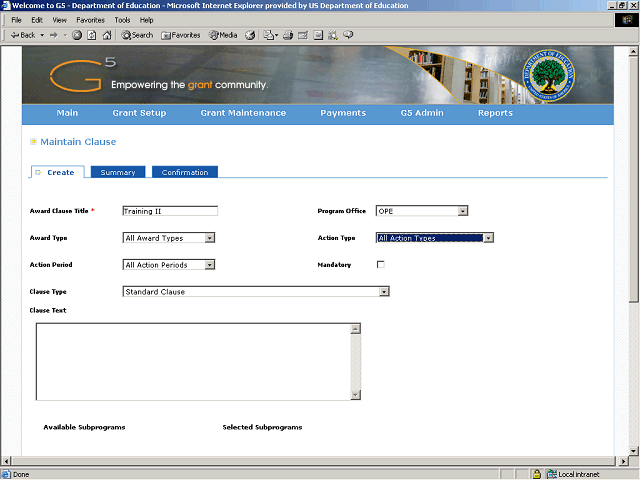Open the Main navigation link
Image resolution: width=640 pixels, height=480 pixels.
tap(67, 113)
